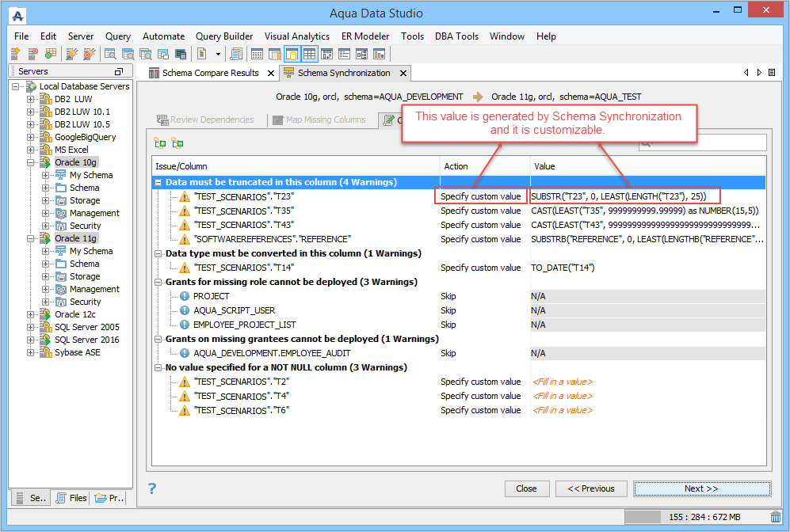Click the script scroll toolbar icon
790x532 pixels.
click(236, 54)
